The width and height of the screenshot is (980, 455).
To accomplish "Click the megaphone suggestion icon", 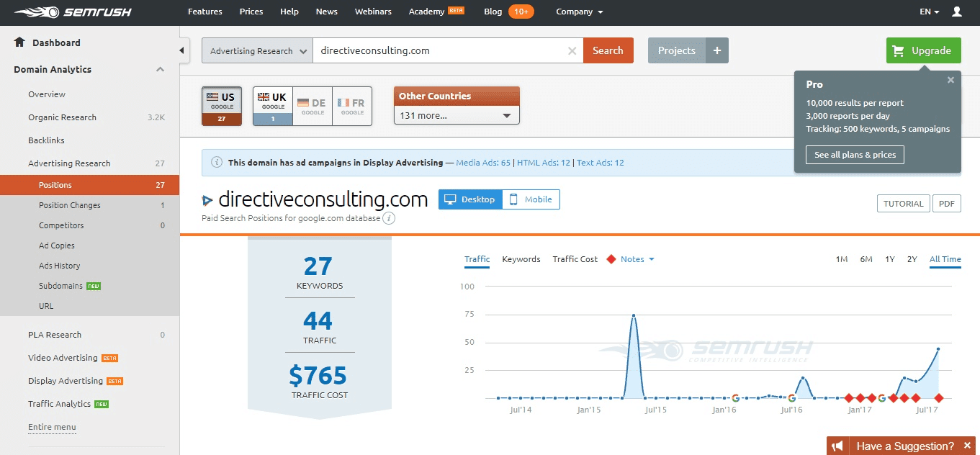I will [837, 446].
